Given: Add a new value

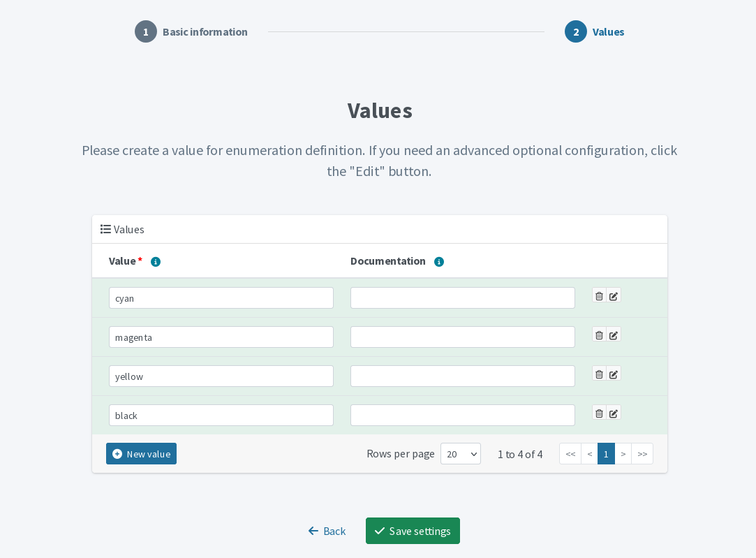Looking at the screenshot, I should [141, 453].
